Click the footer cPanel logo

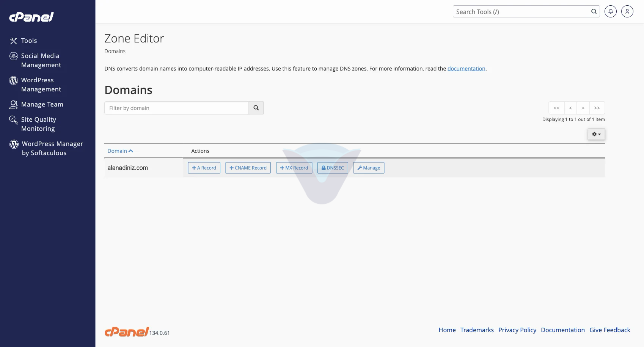click(x=126, y=332)
